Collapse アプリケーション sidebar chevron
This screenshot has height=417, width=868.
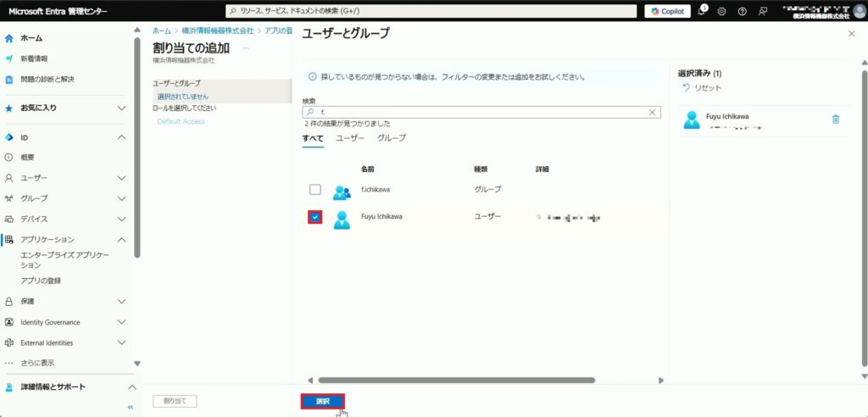pos(122,239)
